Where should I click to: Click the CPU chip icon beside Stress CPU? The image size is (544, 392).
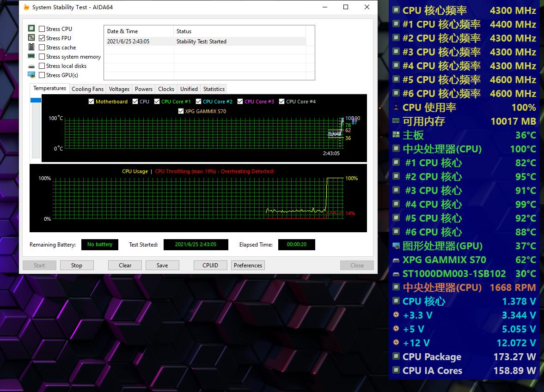(31, 29)
